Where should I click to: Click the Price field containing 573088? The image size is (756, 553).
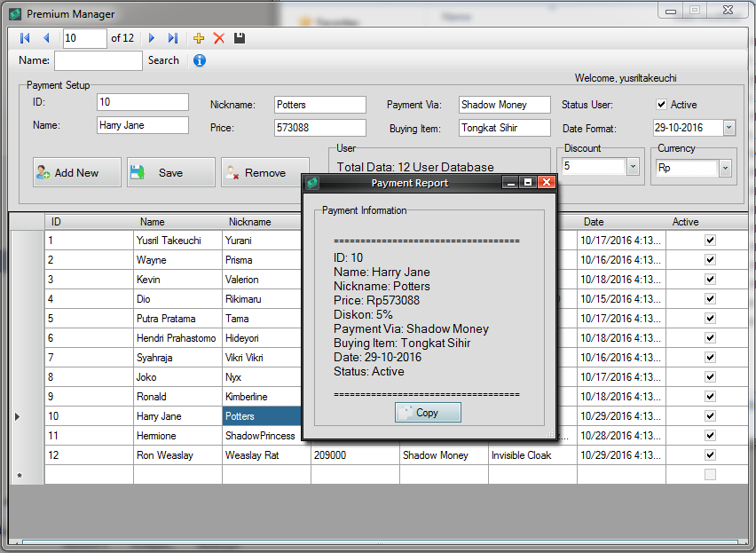(320, 128)
